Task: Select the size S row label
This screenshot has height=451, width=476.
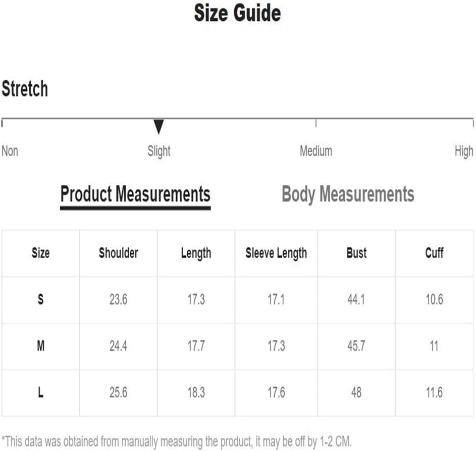Action: [40, 299]
